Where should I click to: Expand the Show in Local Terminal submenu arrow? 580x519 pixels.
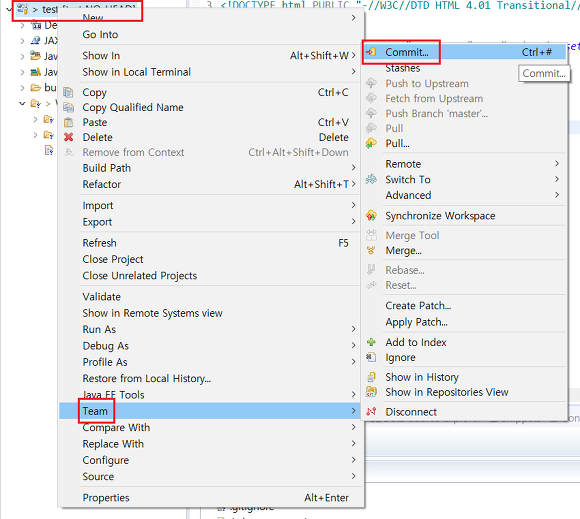[x=354, y=71]
